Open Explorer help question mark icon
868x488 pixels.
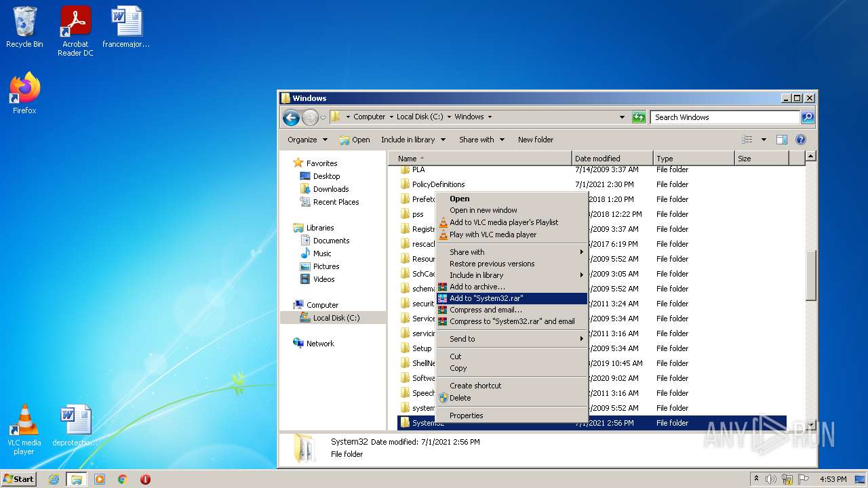pyautogui.click(x=800, y=140)
